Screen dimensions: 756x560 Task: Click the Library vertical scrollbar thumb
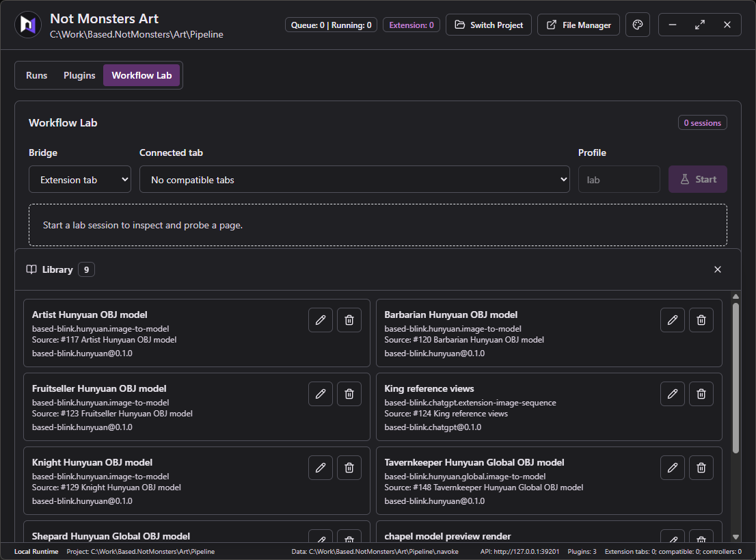coord(735,377)
